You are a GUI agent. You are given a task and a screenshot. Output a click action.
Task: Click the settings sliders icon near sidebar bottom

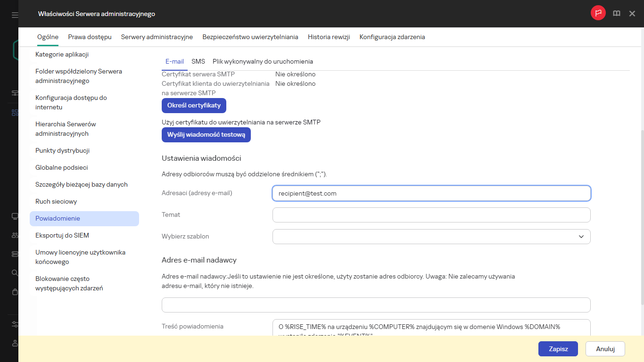[14, 324]
